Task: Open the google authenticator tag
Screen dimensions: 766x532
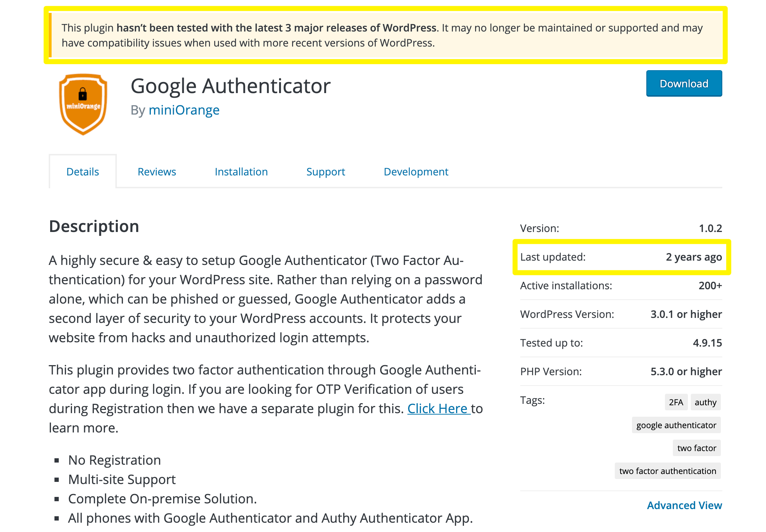Action: [x=676, y=425]
